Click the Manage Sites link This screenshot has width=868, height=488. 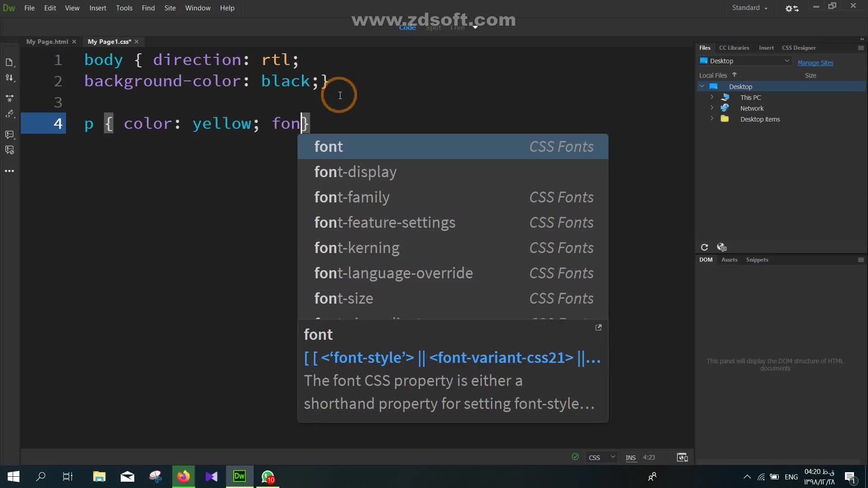coord(815,63)
